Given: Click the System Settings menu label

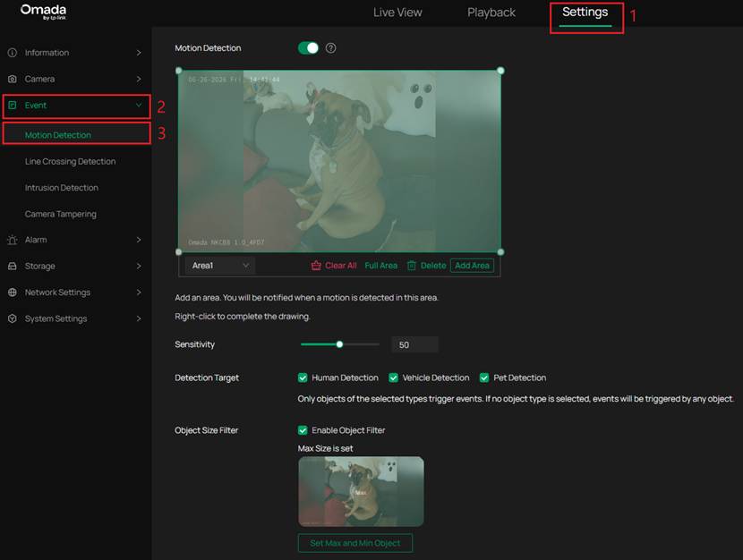Looking at the screenshot, I should point(56,318).
